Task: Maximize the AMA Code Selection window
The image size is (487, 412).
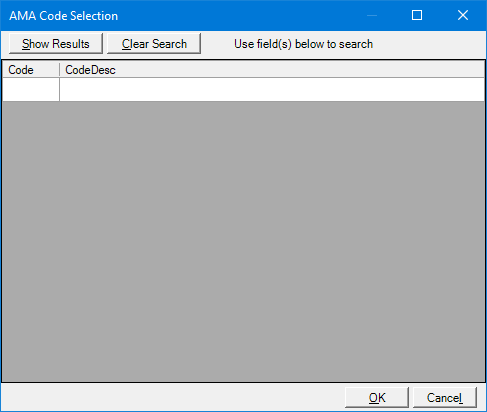Action: click(417, 15)
